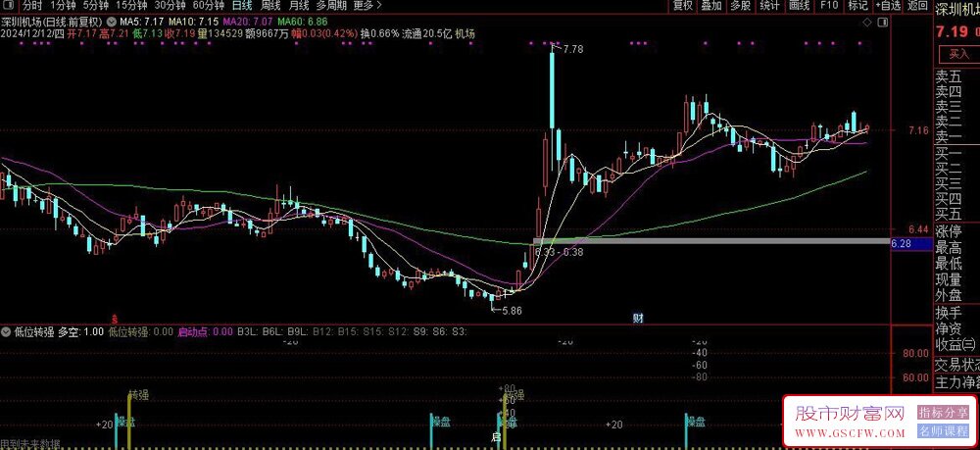Image resolution: width=980 pixels, height=450 pixels.
Task: Open the 多周期 multi-period view
Action: pos(331,6)
